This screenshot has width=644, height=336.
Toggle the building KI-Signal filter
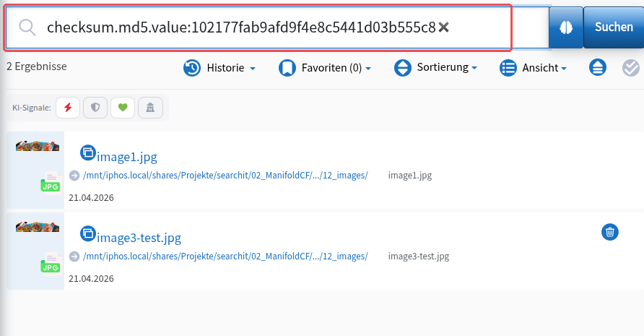click(150, 108)
